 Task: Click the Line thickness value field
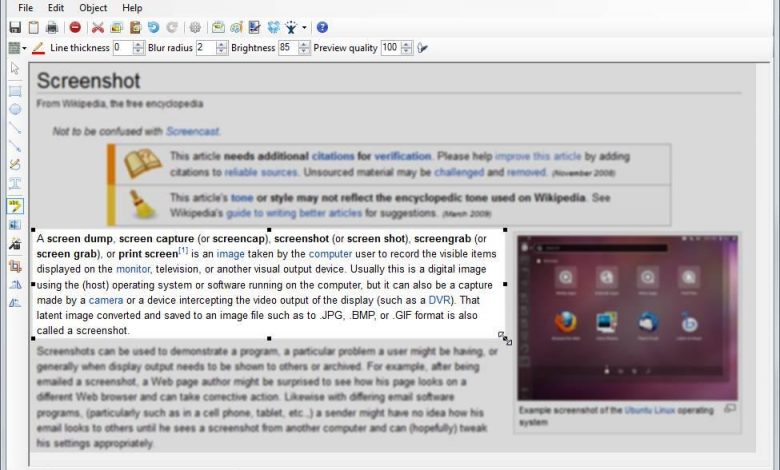pyautogui.click(x=123, y=48)
